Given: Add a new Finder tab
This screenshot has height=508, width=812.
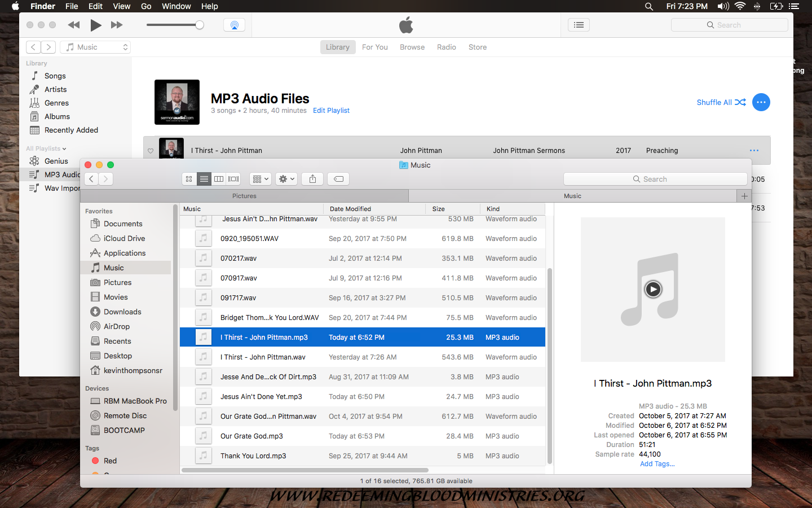Looking at the screenshot, I should (744, 196).
